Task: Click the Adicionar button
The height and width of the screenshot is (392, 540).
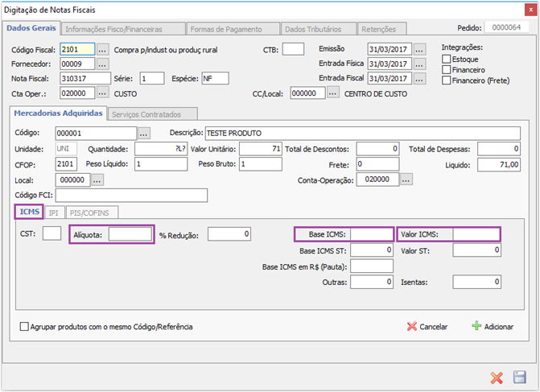Action: click(493, 326)
